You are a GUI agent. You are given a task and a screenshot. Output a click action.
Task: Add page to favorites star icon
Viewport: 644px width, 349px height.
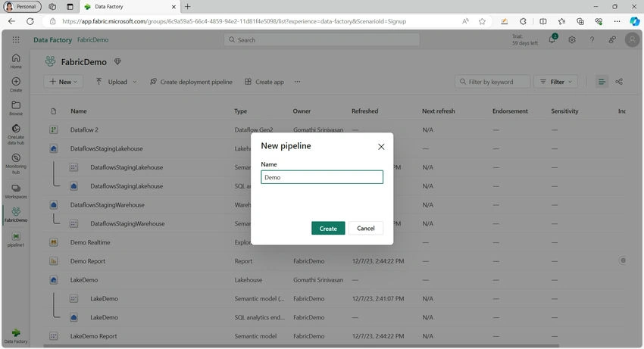click(x=482, y=21)
